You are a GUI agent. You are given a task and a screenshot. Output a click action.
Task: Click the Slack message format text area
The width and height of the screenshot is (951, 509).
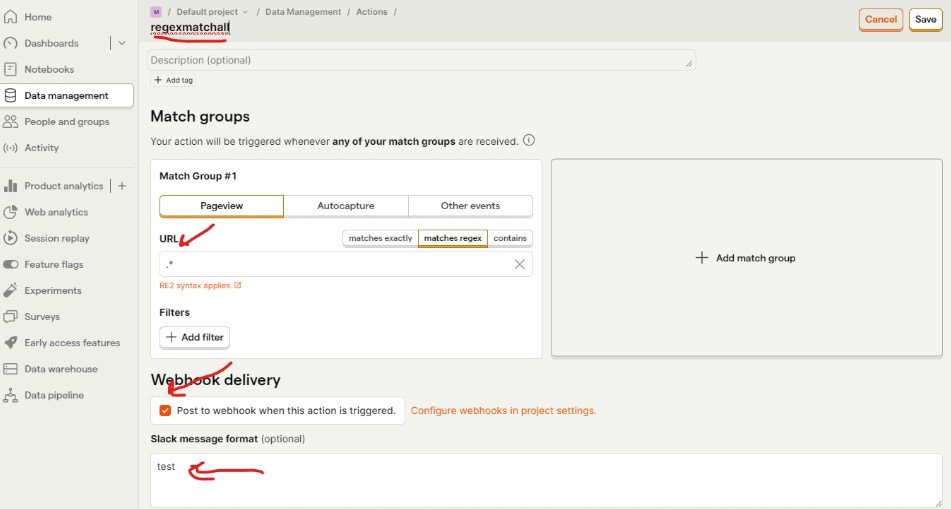point(545,480)
